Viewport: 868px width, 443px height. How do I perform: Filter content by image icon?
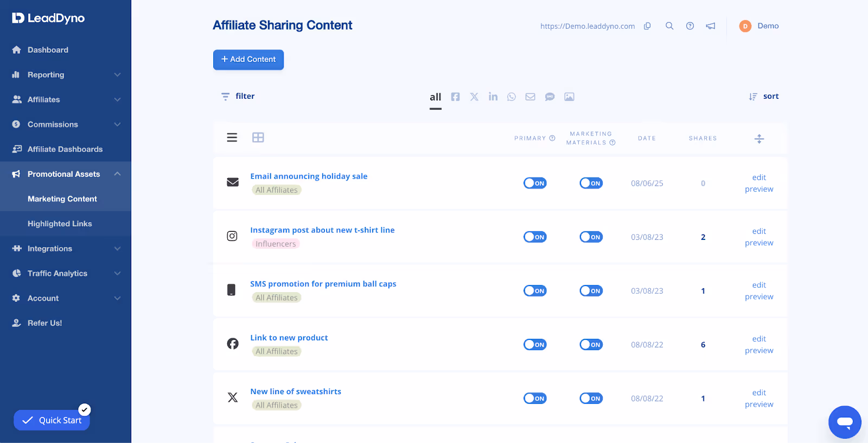tap(569, 97)
